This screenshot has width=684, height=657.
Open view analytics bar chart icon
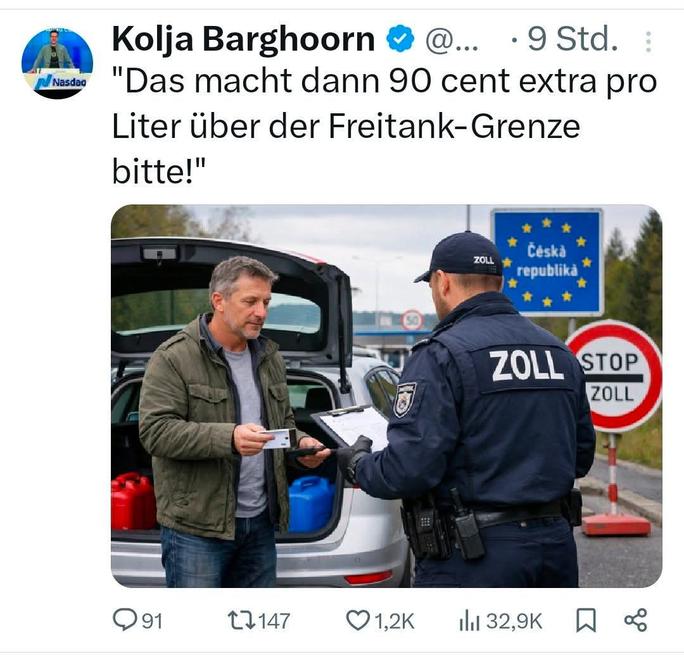click(469, 621)
